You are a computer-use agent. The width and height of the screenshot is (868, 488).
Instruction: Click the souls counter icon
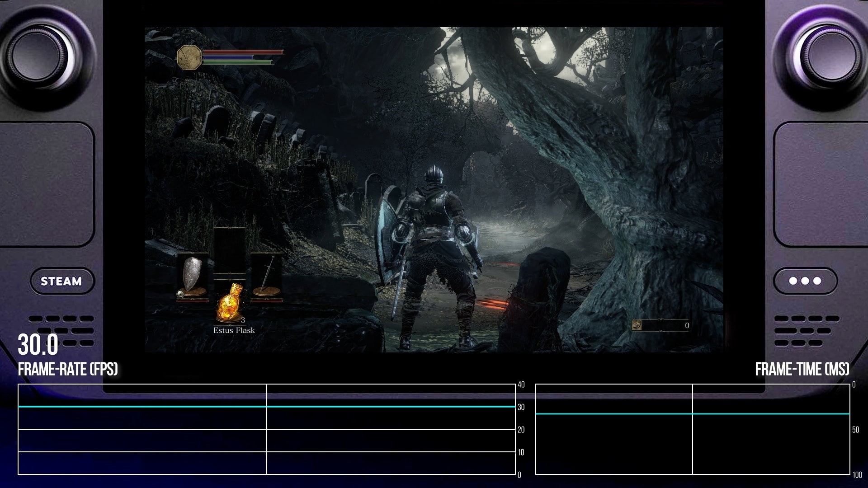point(637,325)
